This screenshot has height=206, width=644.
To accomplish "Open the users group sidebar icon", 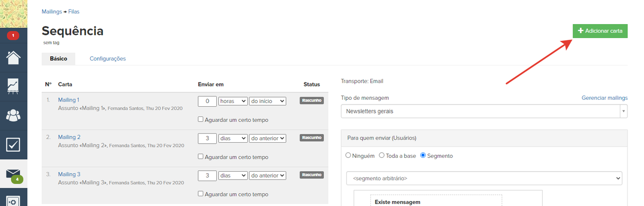I will [13, 115].
